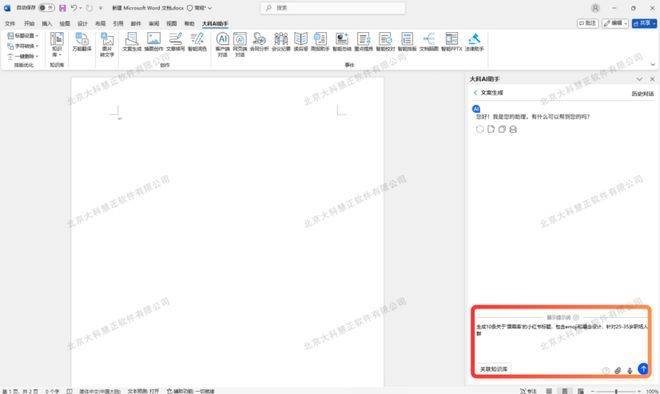Click the 批注 comments button
660x394 pixels.
pos(588,23)
